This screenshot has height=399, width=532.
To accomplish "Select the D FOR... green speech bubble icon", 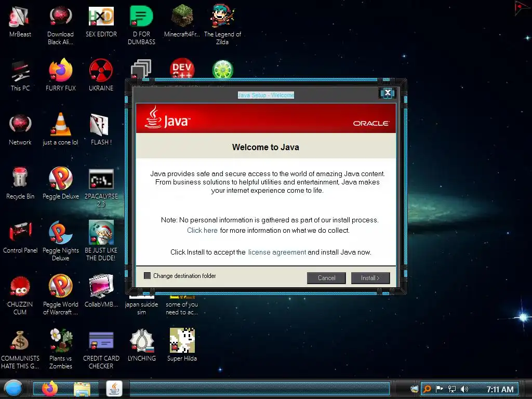I will pos(141,25).
